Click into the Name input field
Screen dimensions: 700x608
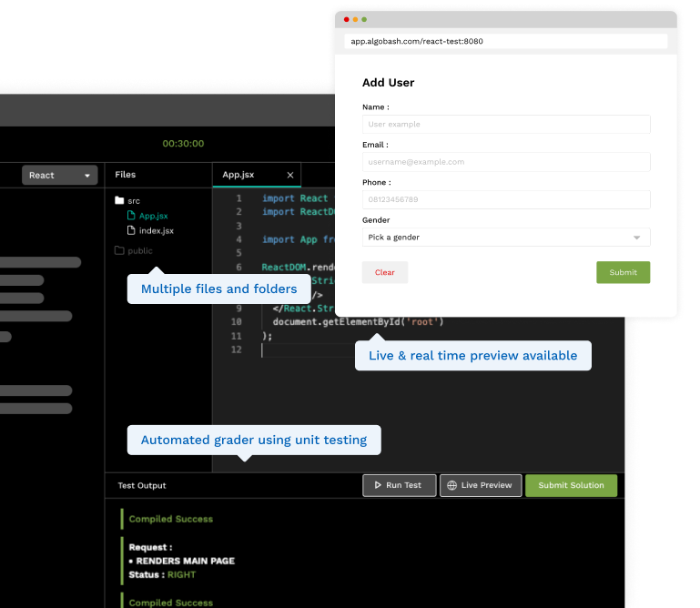pyautogui.click(x=506, y=124)
